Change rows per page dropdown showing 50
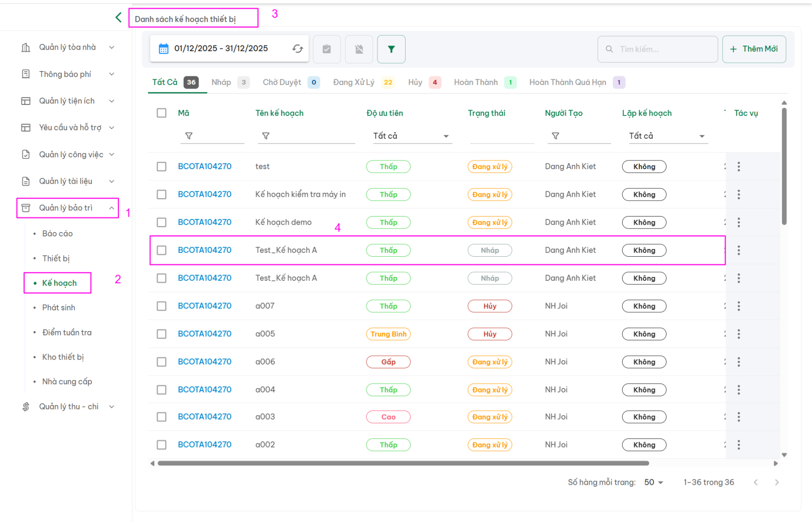This screenshot has height=523, width=812. click(653, 482)
